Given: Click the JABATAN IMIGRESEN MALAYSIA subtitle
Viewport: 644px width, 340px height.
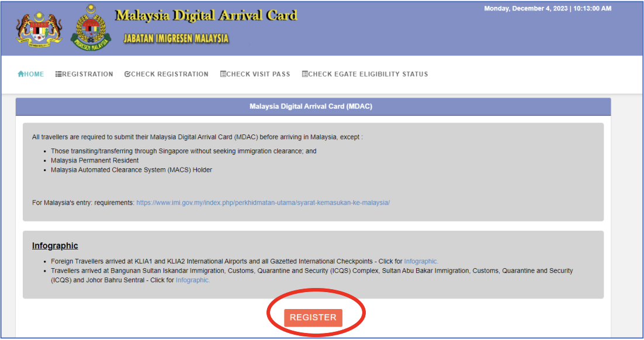Looking at the screenshot, I should coord(176,39).
